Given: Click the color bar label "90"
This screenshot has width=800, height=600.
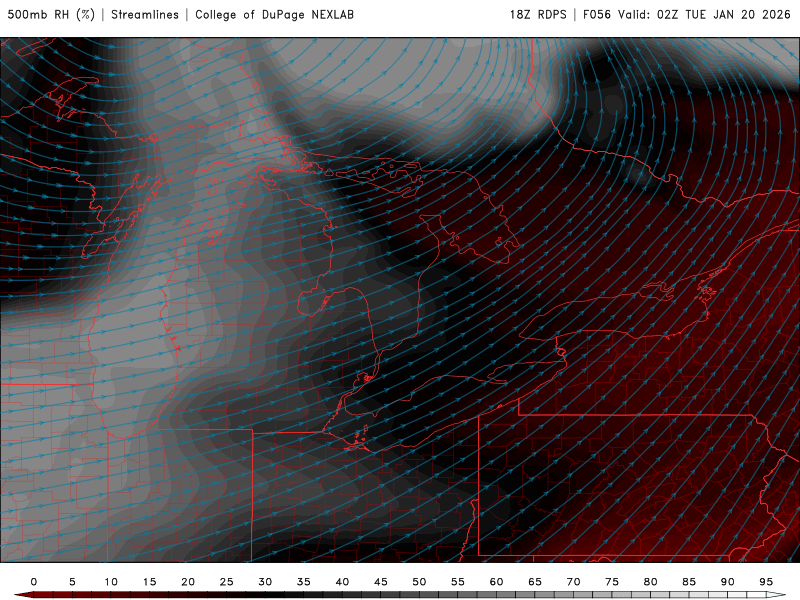Looking at the screenshot, I should [728, 582].
